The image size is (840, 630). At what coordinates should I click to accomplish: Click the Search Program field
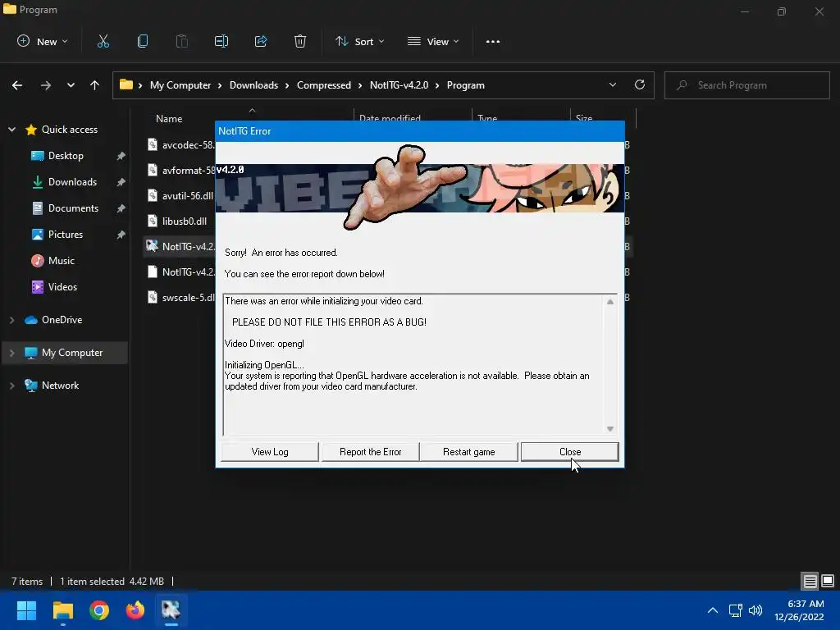point(746,85)
